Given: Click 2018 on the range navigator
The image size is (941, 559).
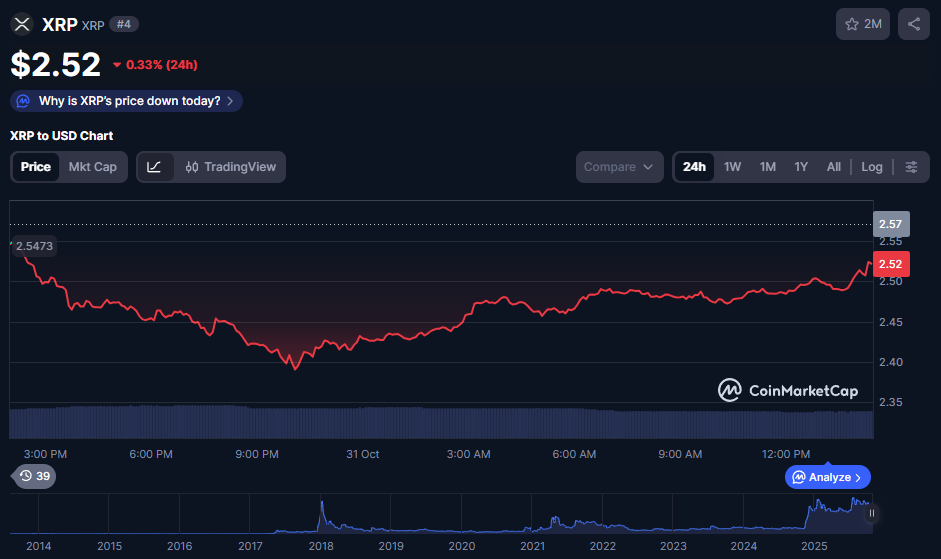Looking at the screenshot, I should pos(321,546).
